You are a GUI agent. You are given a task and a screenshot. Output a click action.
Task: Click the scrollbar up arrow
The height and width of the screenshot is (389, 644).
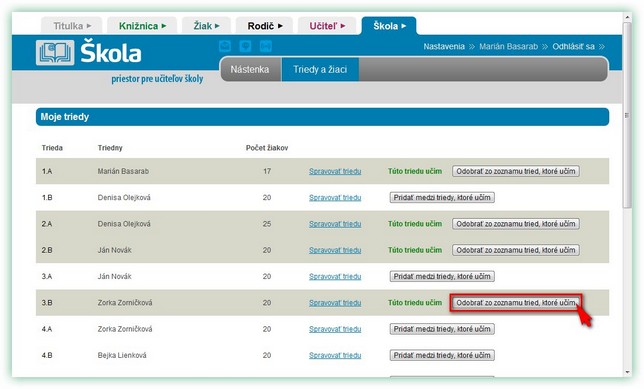click(627, 17)
